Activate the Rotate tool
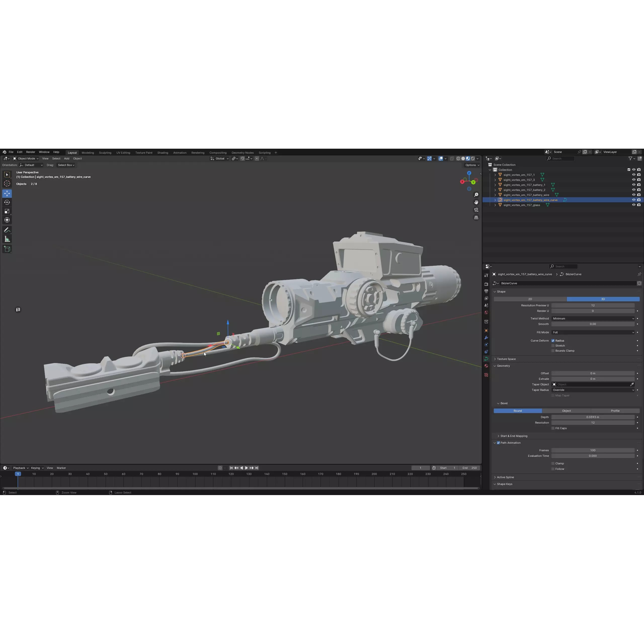 click(x=7, y=202)
